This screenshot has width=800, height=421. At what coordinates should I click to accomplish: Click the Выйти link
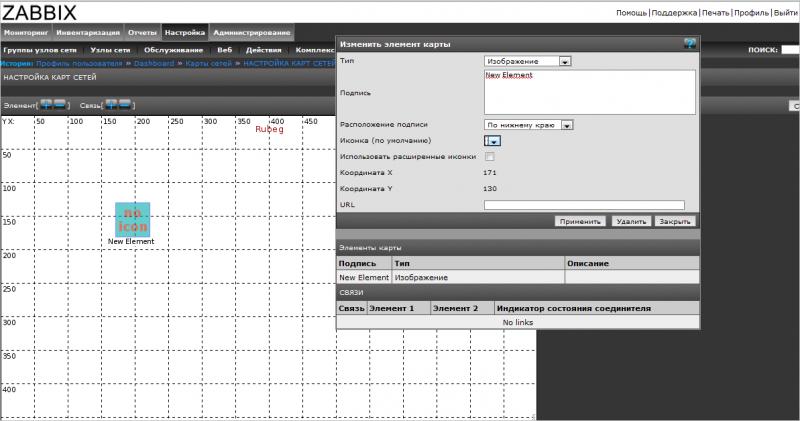(x=785, y=13)
